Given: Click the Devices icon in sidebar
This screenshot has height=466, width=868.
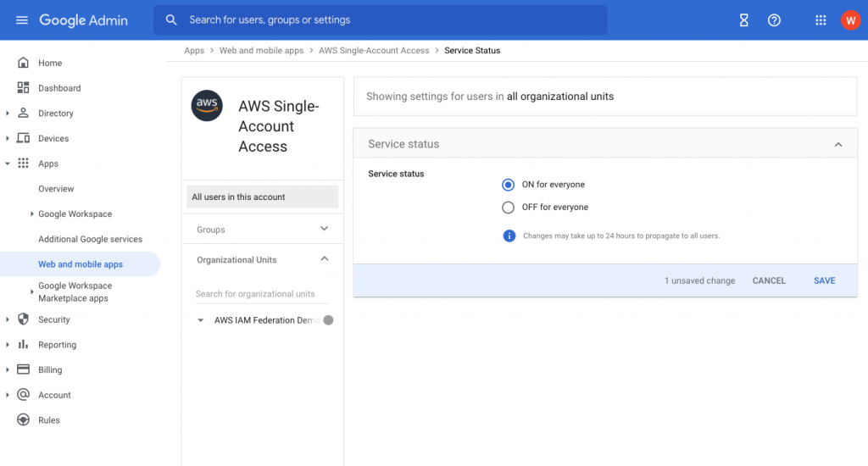Looking at the screenshot, I should point(23,138).
